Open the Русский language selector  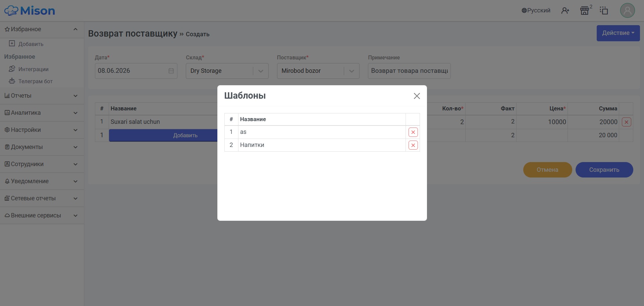[x=536, y=10]
